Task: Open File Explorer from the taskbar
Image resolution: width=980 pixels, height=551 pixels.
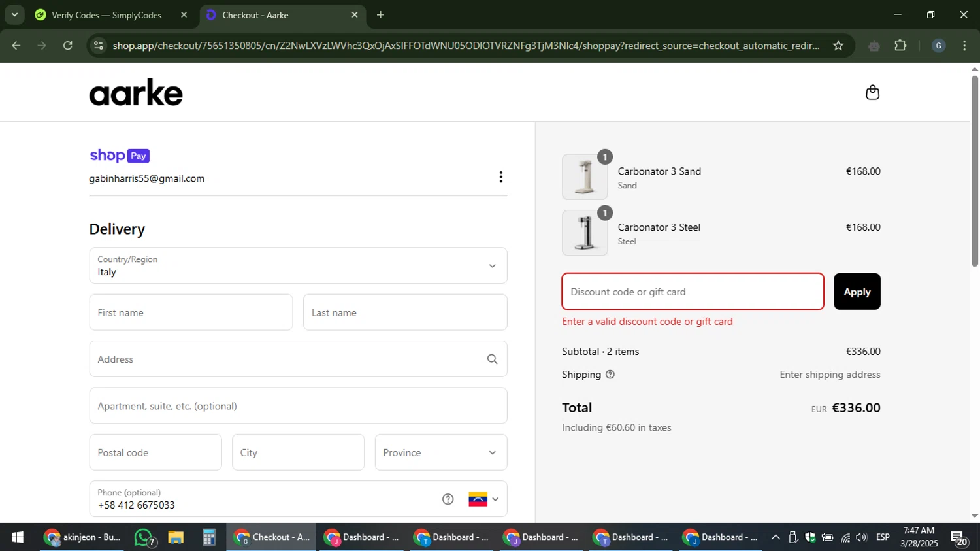Action: (x=176, y=537)
